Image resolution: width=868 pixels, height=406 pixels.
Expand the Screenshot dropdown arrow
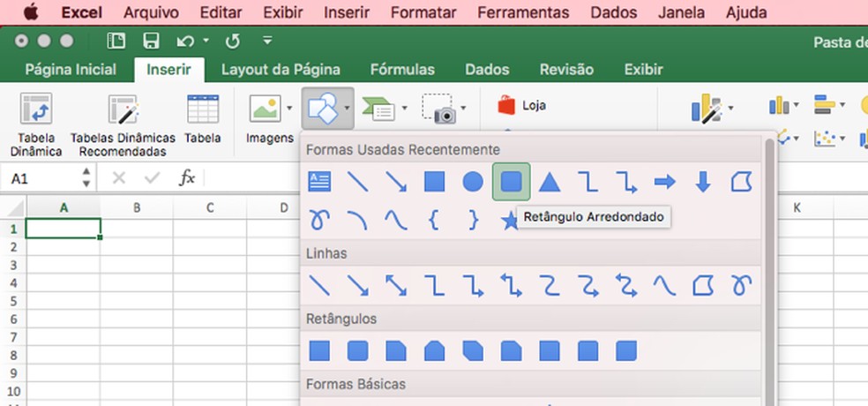tap(463, 108)
